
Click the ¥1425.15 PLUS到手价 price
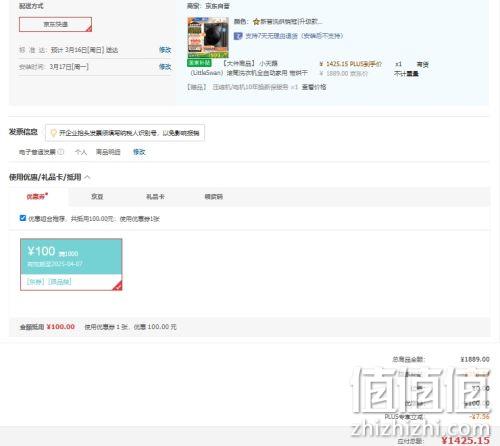pyautogui.click(x=351, y=64)
